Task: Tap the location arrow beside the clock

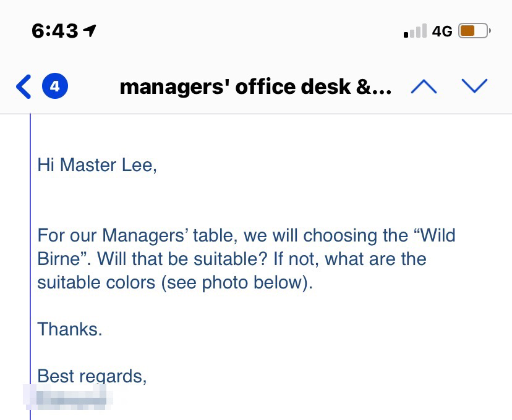Action: click(x=90, y=30)
